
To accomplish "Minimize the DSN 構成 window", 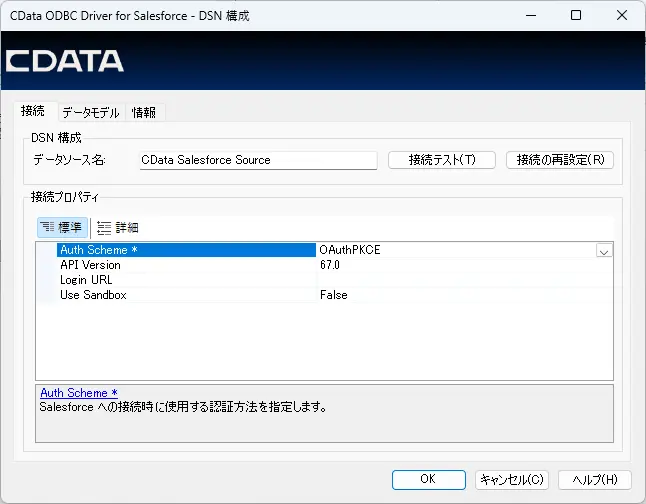I will pos(531,15).
